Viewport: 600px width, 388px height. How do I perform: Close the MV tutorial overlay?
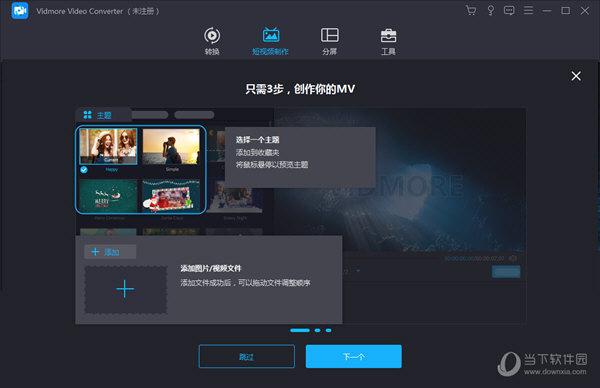pos(576,76)
